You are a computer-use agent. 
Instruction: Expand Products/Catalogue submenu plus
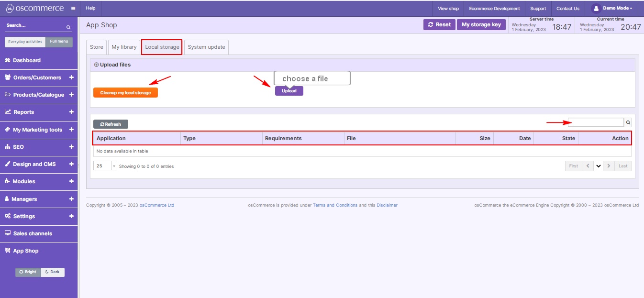[71, 95]
